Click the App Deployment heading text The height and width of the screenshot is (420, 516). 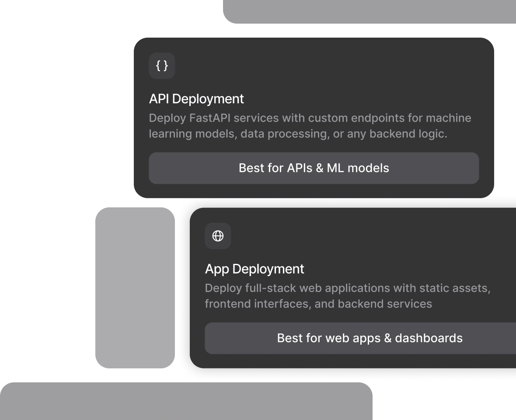click(x=255, y=269)
